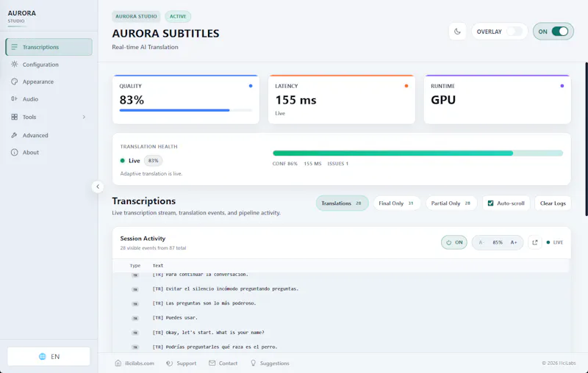The height and width of the screenshot is (373, 588).
Task: Click the Clear Logs button
Action: point(553,203)
